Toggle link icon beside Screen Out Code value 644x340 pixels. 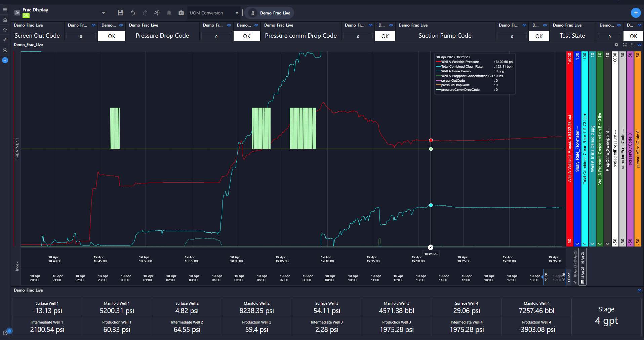(93, 25)
